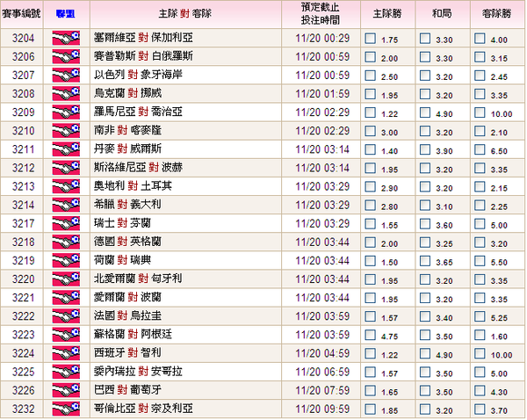Click the league icon for match 3223
Screen dimensions: 527x420
(66, 335)
